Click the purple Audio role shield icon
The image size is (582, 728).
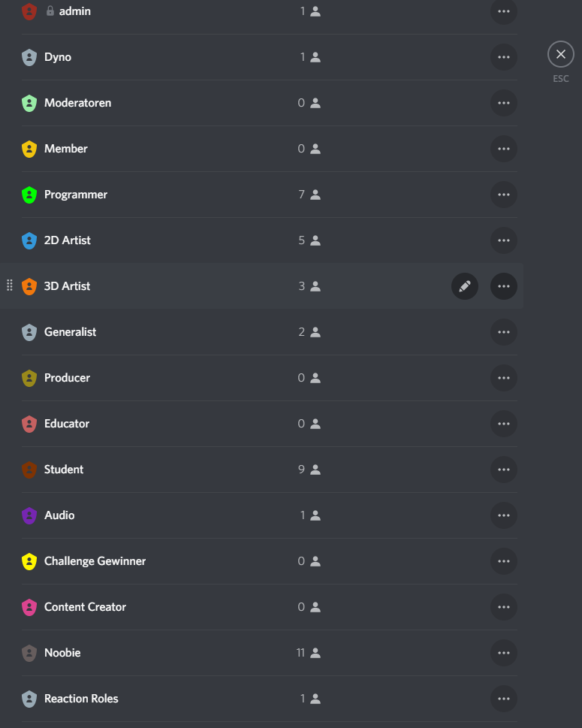click(29, 515)
